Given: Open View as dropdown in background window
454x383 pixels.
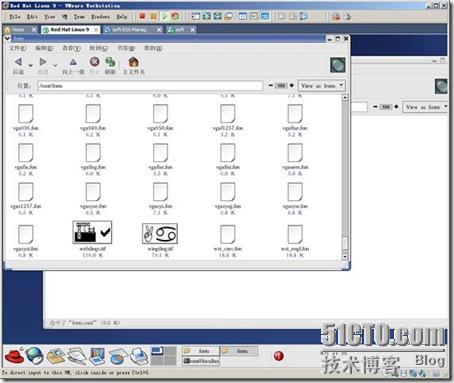Looking at the screenshot, I should [x=425, y=107].
